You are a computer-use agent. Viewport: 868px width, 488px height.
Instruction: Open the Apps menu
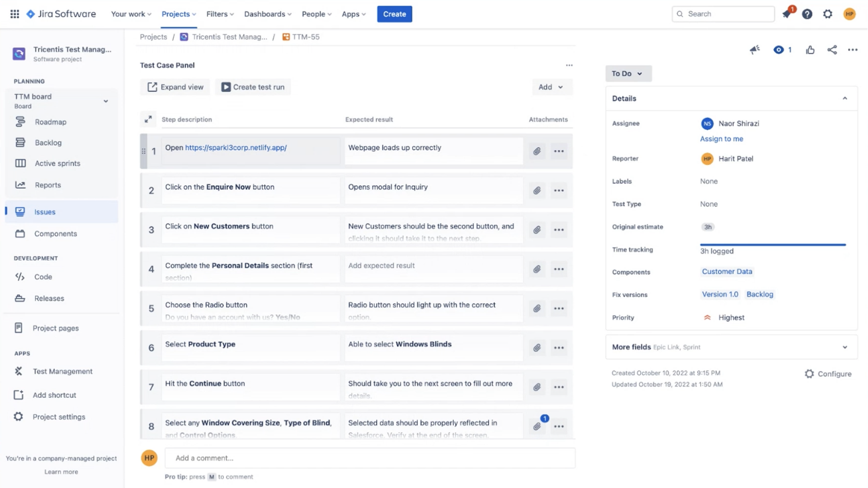pos(354,14)
